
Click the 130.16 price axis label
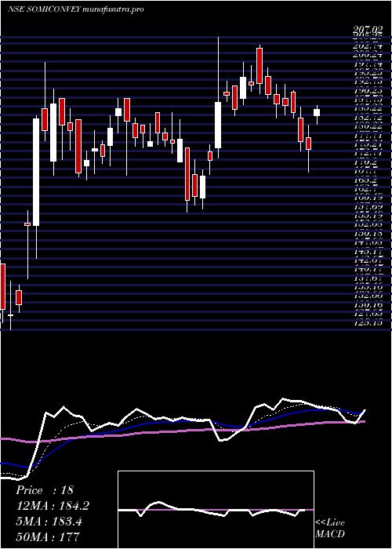367,305
